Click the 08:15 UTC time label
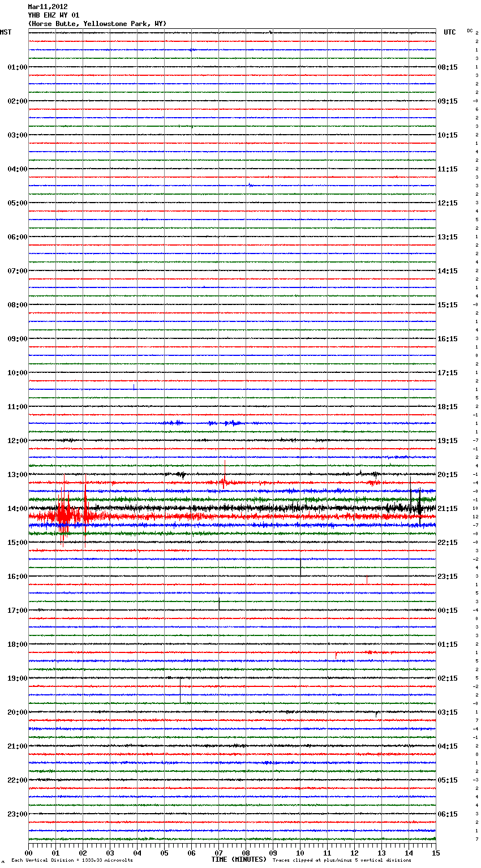Screen dimensions: 481x868 click(448, 67)
